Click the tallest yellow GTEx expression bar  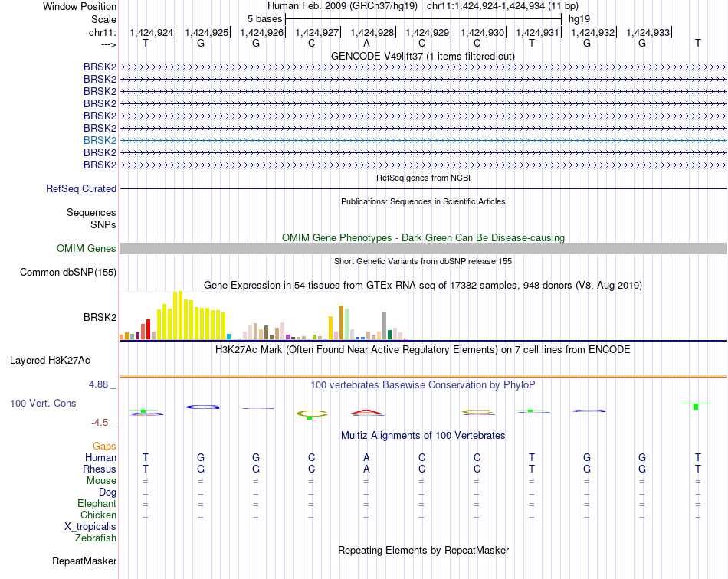click(181, 316)
